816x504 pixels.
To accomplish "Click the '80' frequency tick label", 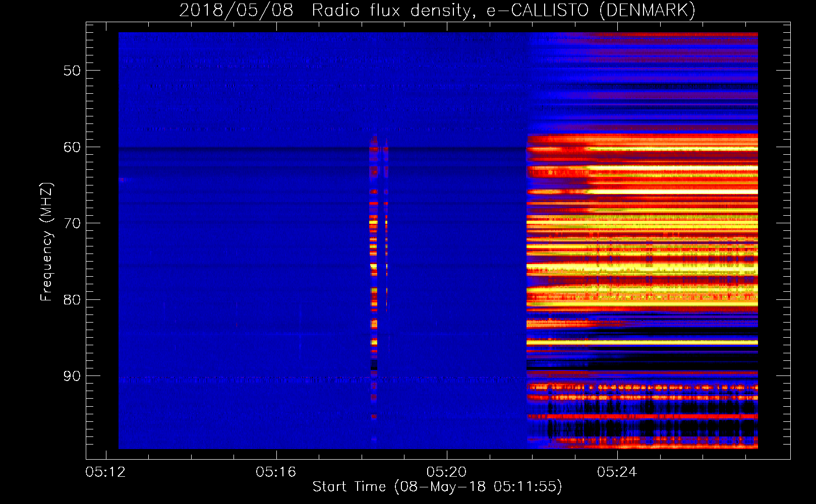I will [x=72, y=300].
